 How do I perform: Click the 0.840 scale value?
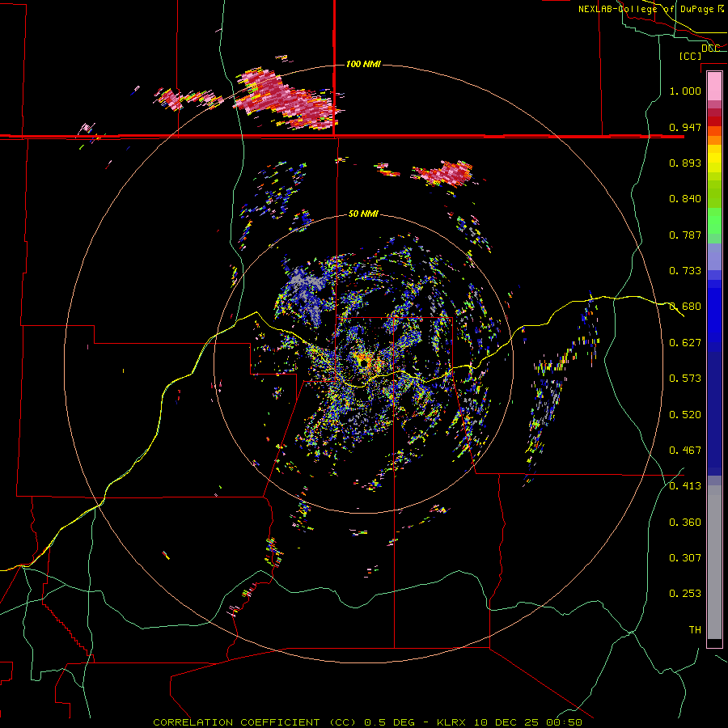[x=685, y=199]
